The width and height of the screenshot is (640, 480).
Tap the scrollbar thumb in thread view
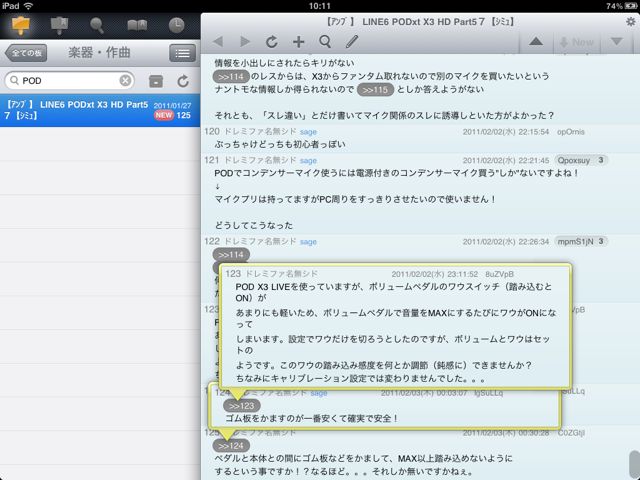pyautogui.click(x=634, y=463)
